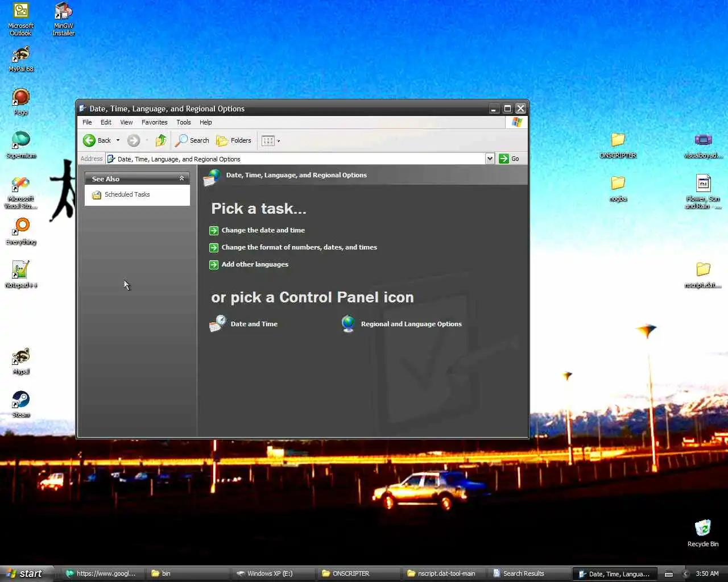This screenshot has height=582, width=728.
Task: Maximize the Regional Options window
Action: coord(507,109)
